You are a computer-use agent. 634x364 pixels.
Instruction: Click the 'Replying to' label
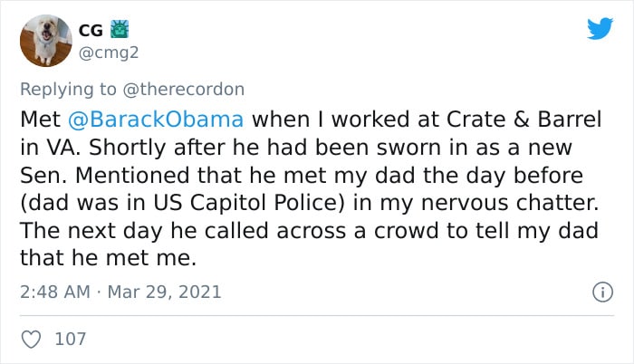pyautogui.click(x=68, y=90)
